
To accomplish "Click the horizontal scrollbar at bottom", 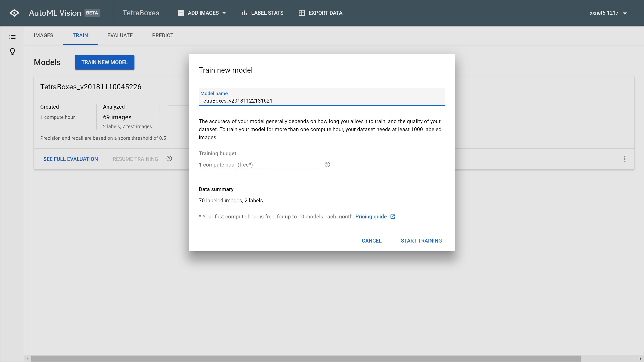I will tap(306, 358).
